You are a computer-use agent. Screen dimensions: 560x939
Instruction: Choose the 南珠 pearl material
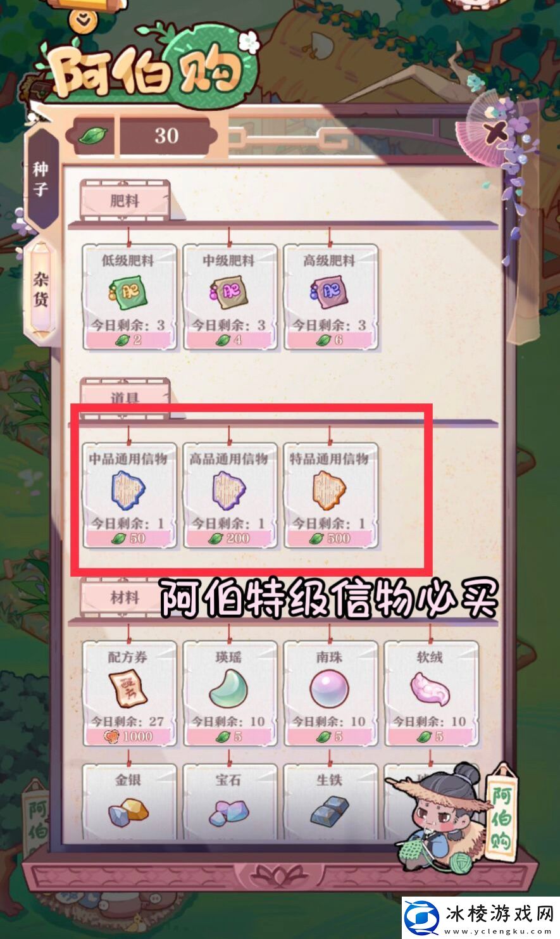coord(330,693)
